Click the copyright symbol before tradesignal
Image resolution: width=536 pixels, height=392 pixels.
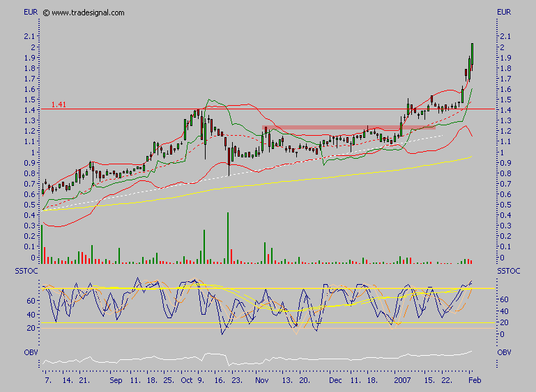(x=46, y=13)
